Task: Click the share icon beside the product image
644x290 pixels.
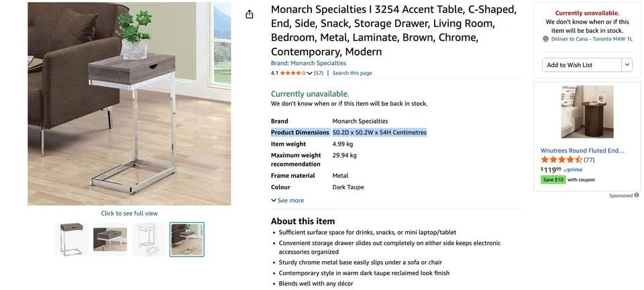Action: coord(250,15)
